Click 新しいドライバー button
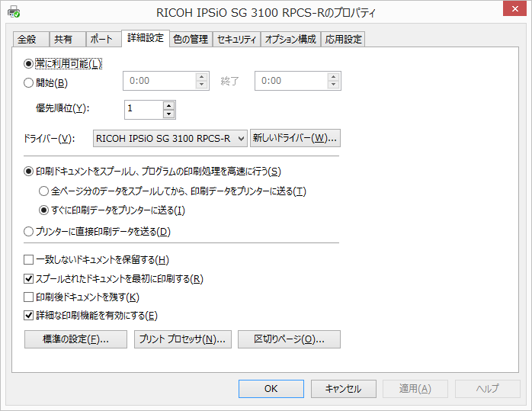532x411 pixels. coord(295,138)
